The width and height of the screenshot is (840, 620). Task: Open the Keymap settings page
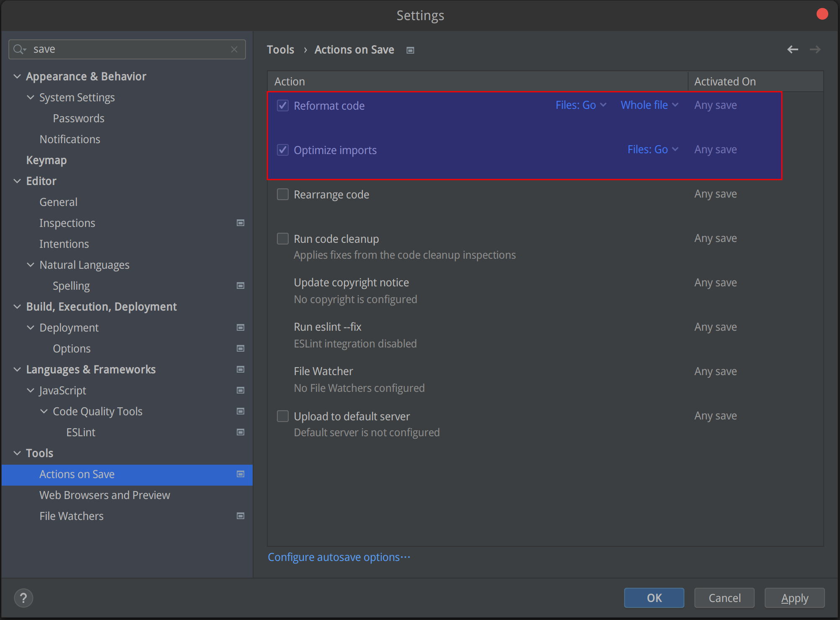click(46, 160)
